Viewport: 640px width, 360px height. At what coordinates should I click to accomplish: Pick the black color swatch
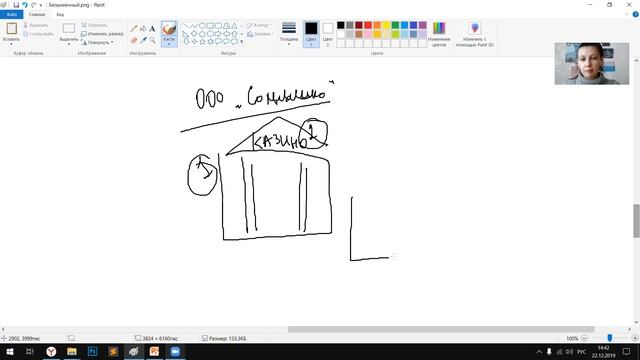[x=341, y=25]
